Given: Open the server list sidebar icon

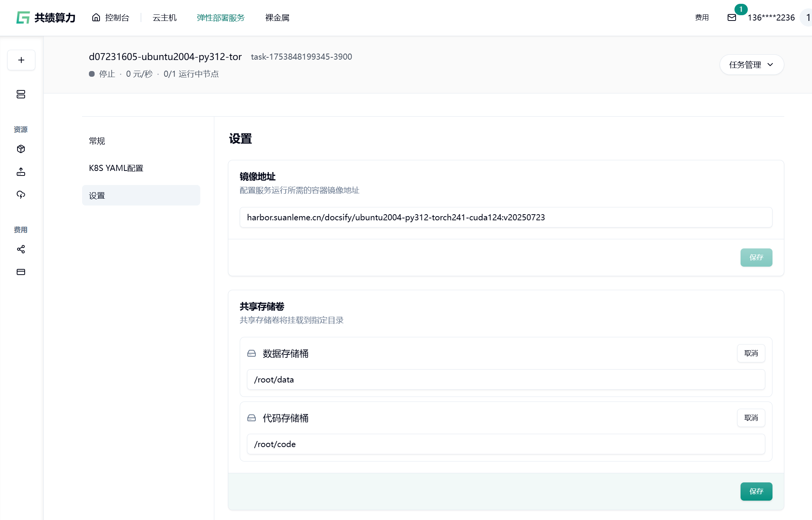Looking at the screenshot, I should point(21,94).
